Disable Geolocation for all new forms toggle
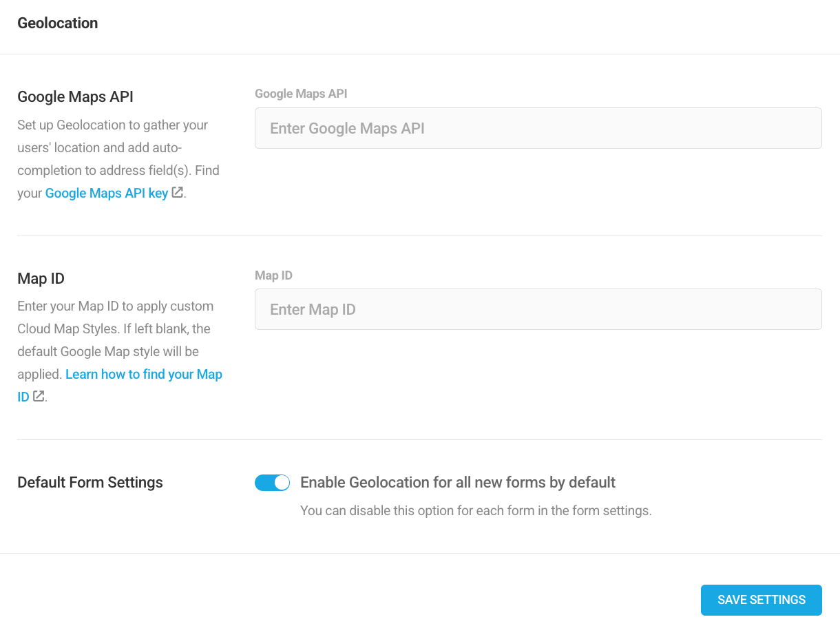This screenshot has width=840, height=637. pos(272,483)
